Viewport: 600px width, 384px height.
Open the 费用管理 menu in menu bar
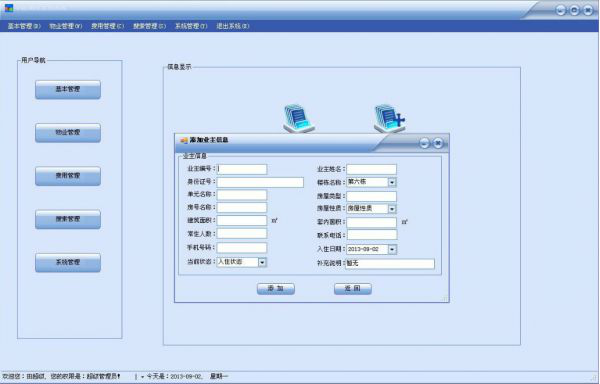click(x=108, y=26)
